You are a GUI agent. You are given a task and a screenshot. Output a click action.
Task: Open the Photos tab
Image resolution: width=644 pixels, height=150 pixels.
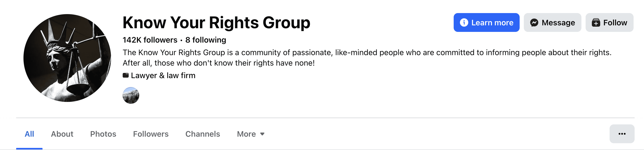[103, 134]
